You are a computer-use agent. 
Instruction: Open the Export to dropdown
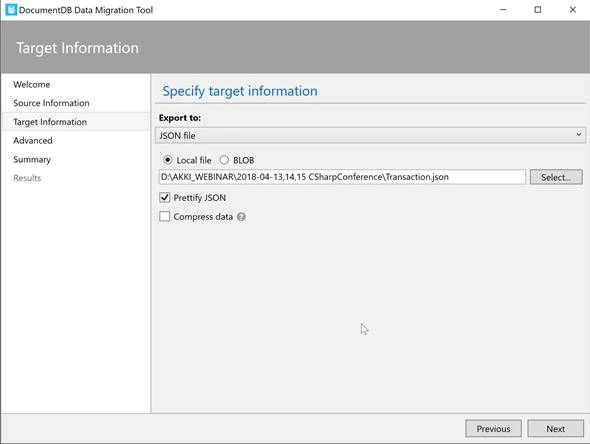tap(370, 135)
